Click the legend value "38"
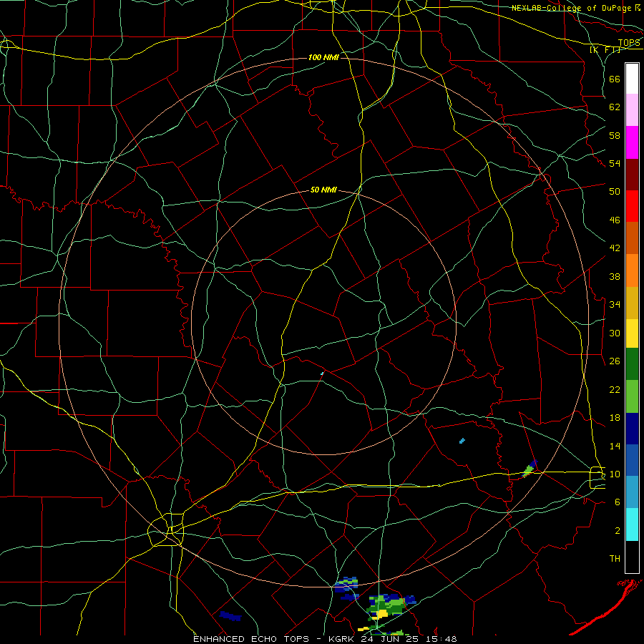The height and width of the screenshot is (644, 644). pos(615,276)
